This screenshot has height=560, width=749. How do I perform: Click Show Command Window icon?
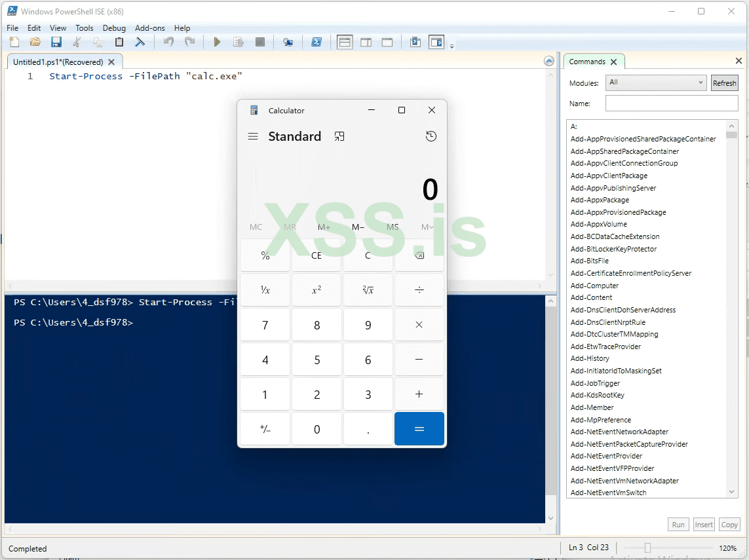tap(415, 42)
